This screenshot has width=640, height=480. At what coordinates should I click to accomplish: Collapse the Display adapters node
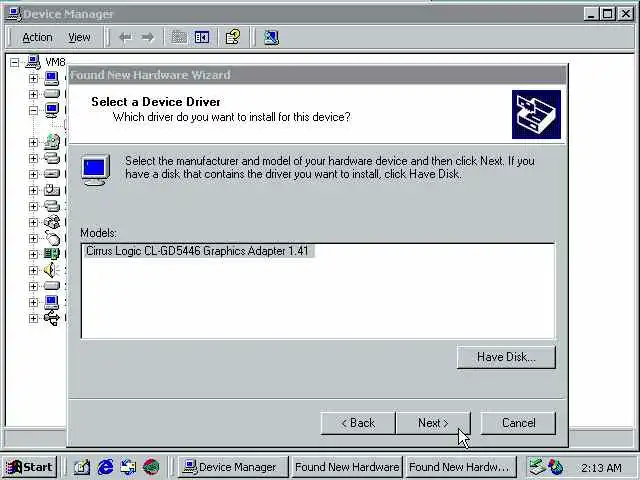(33, 110)
